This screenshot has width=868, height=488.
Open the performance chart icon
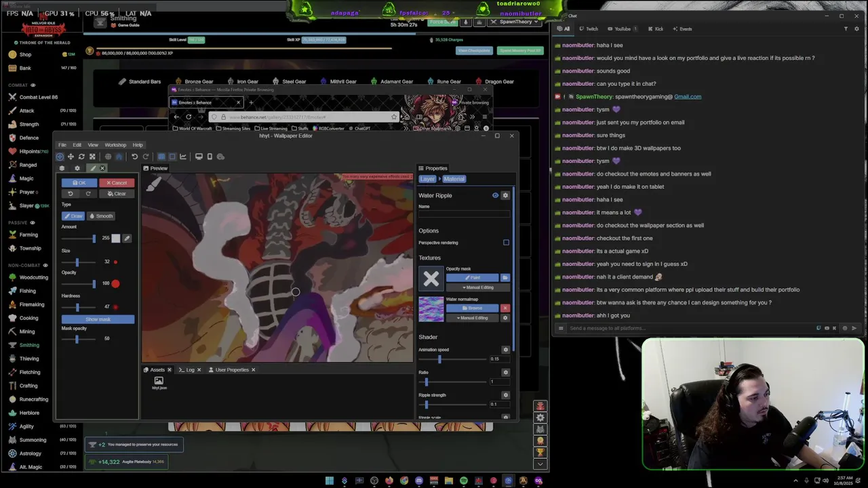point(183,157)
